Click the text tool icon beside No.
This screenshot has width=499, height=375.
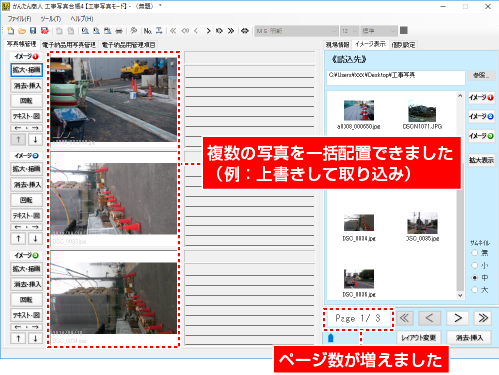[x=159, y=31]
